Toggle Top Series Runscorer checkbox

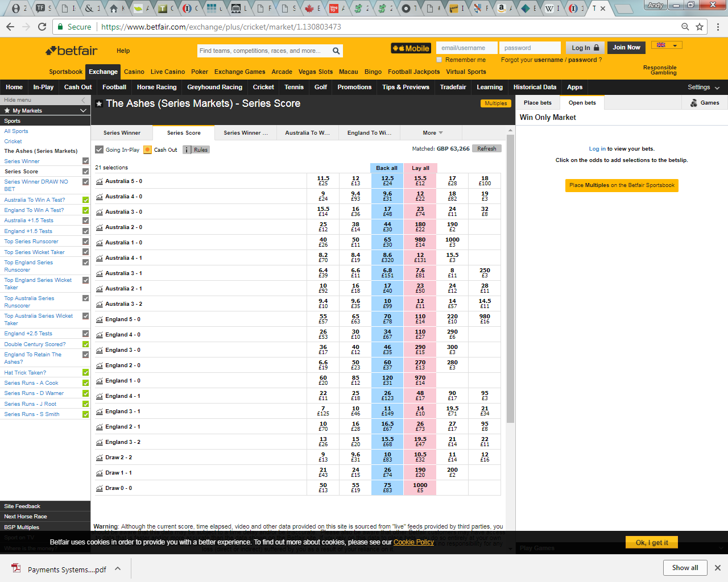(85, 242)
